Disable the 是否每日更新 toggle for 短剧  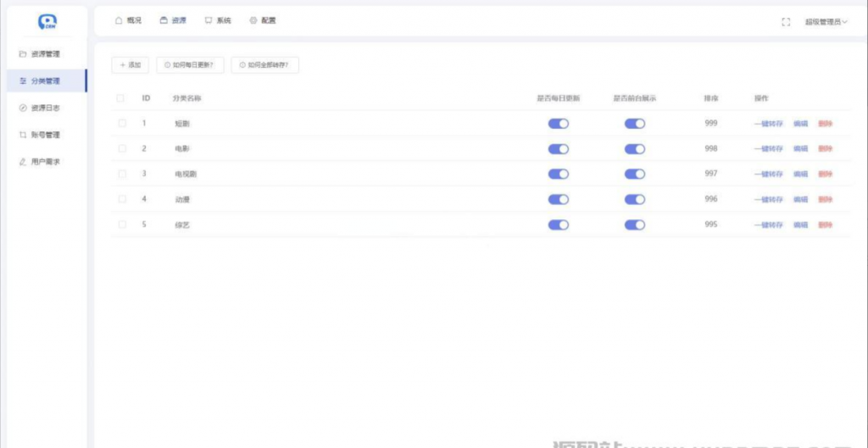559,124
